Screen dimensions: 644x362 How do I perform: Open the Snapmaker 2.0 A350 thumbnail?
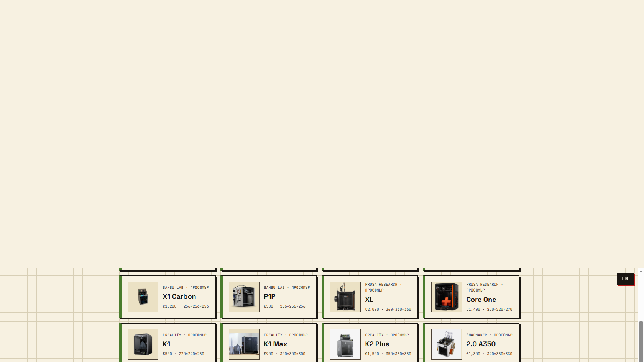click(x=447, y=344)
